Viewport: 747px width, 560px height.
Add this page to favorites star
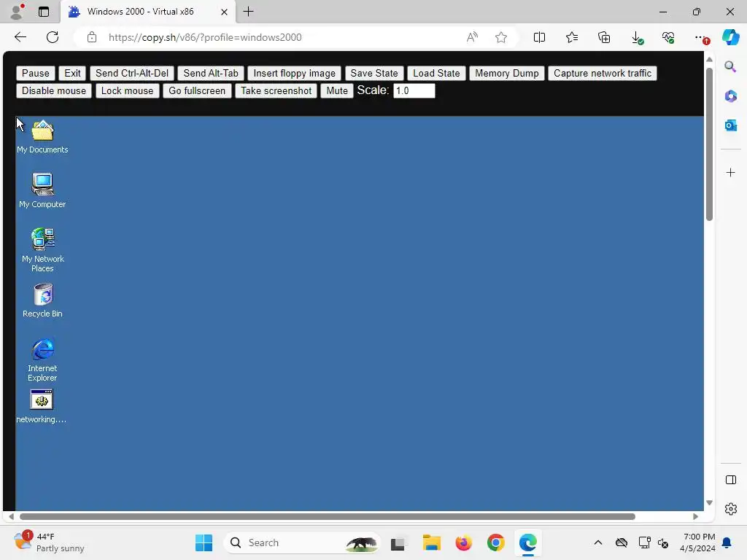coord(501,37)
